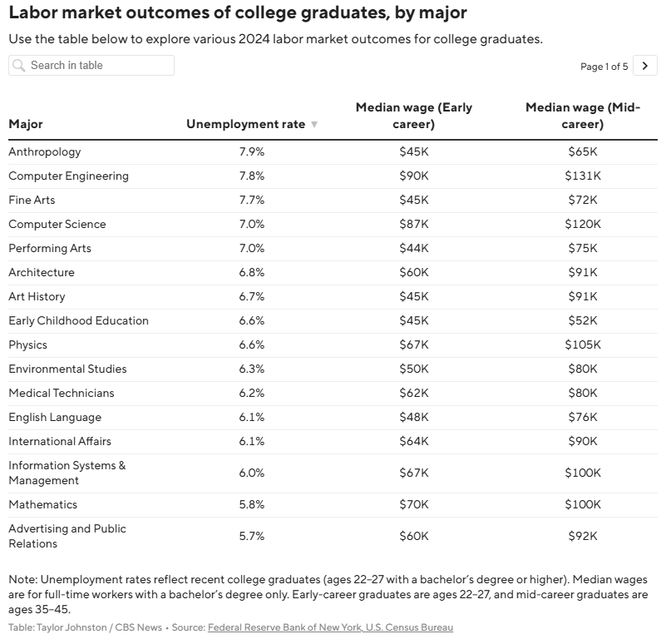Focus the Search in table field
This screenshot has width=661, height=644.
[91, 66]
